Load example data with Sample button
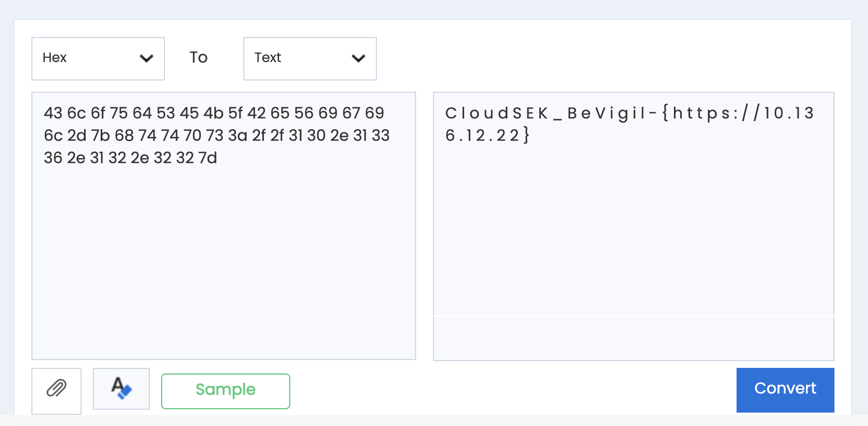The width and height of the screenshot is (868, 426). tap(225, 390)
